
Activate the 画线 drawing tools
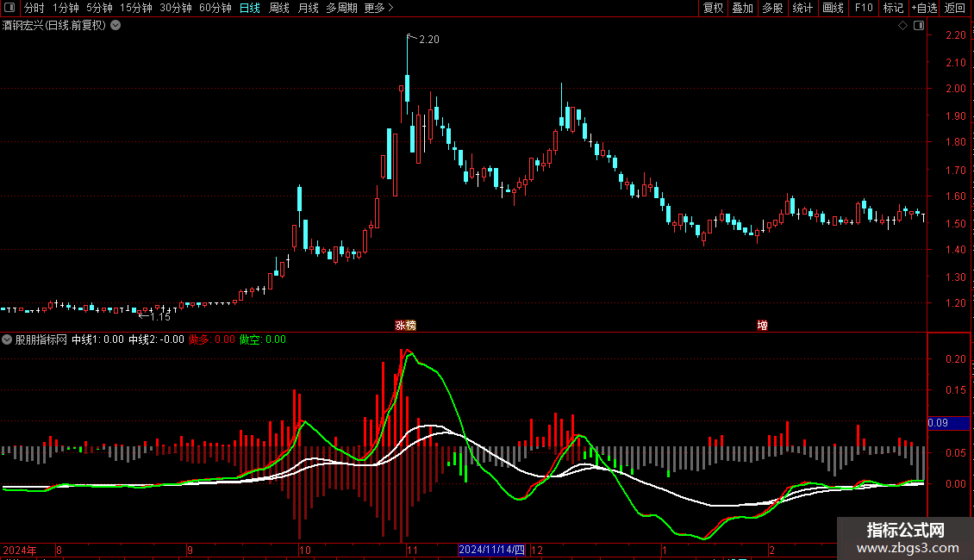tap(833, 8)
